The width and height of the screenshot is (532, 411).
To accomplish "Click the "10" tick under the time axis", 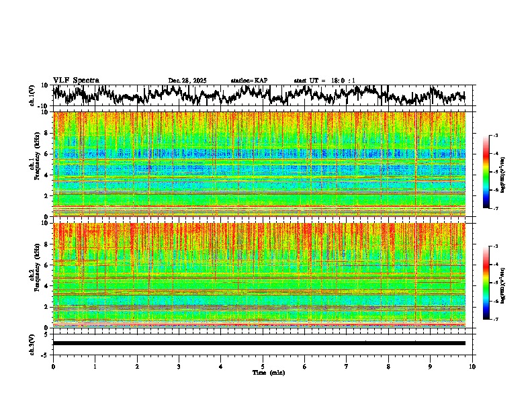I will coord(472,367).
